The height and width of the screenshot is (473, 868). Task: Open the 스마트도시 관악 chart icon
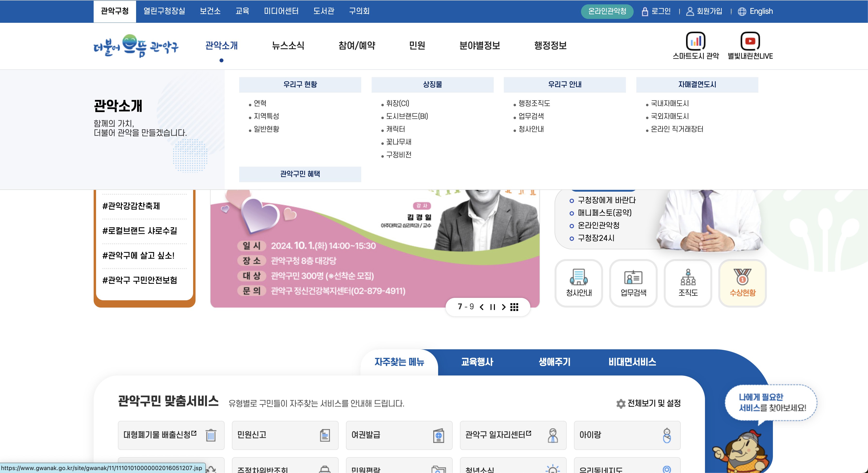pos(696,41)
